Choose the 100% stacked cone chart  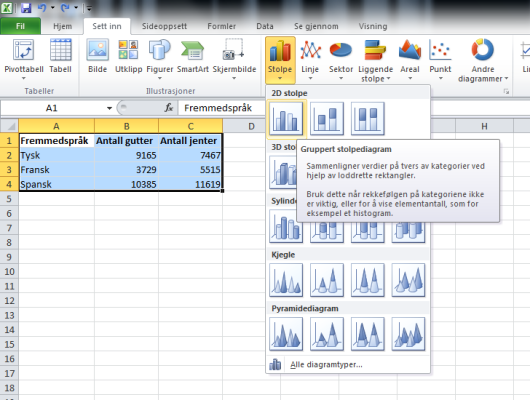(x=367, y=280)
